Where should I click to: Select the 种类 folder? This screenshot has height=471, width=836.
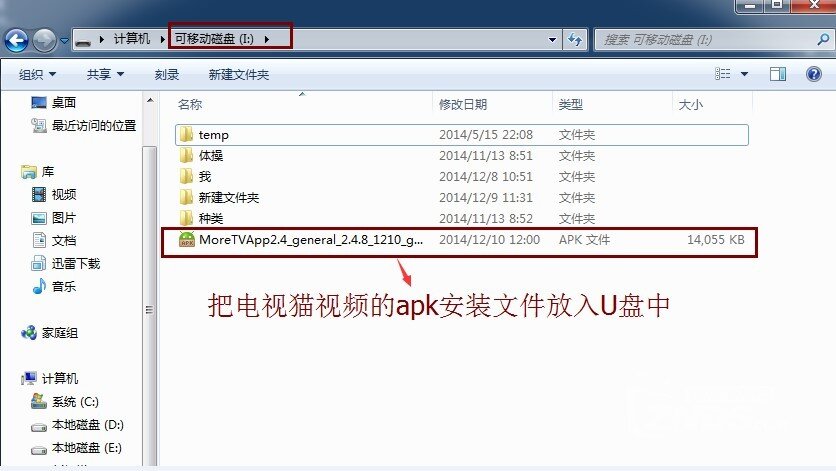(462, 218)
